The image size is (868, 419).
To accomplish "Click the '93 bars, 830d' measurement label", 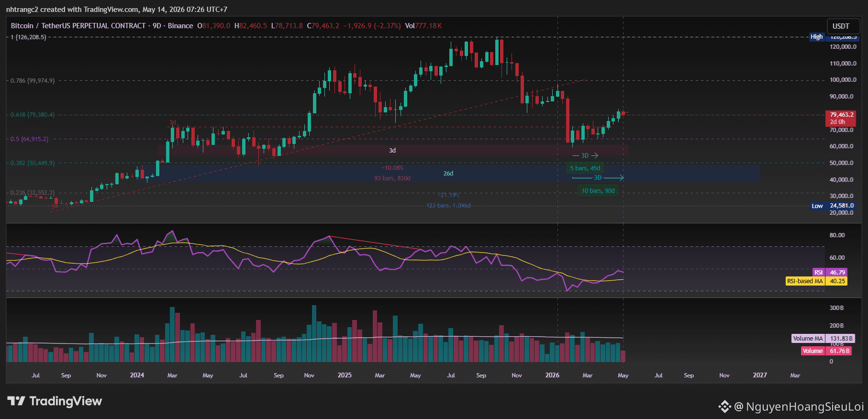I will click(392, 178).
